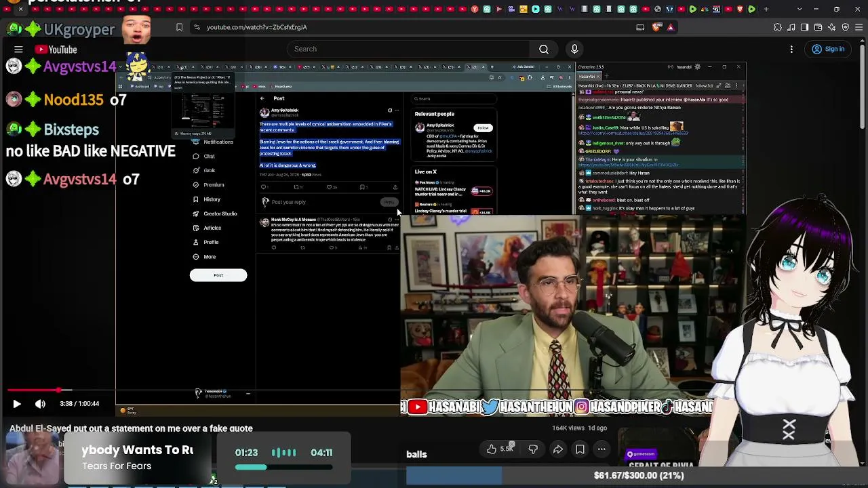The image size is (868, 488).
Task: Toggle the browser sidebar panel
Action: (805, 27)
